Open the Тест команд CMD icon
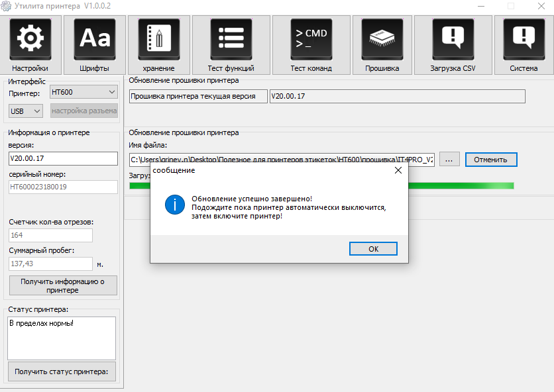Image resolution: width=554 pixels, height=392 pixels. (x=311, y=40)
